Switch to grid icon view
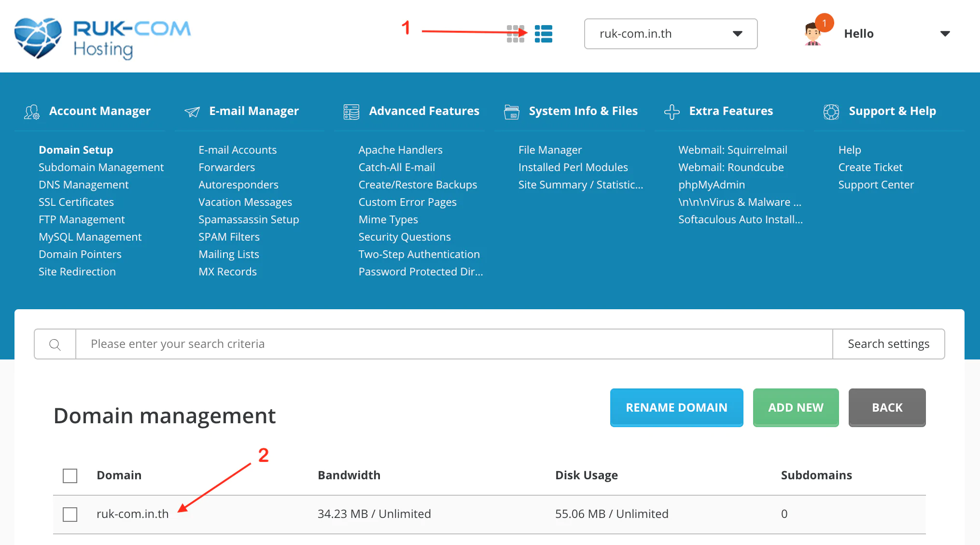Screen dimensions: 980x545 [515, 34]
